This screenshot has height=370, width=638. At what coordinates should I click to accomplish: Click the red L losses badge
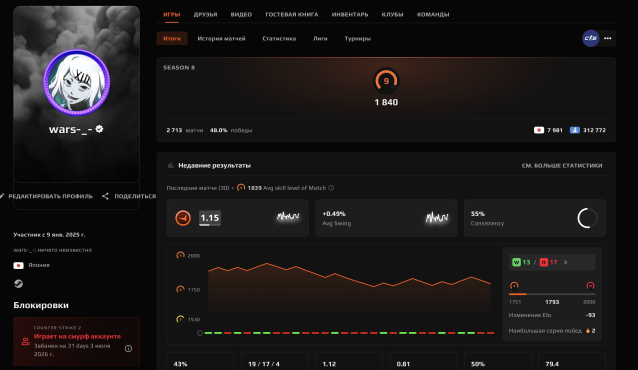(544, 262)
